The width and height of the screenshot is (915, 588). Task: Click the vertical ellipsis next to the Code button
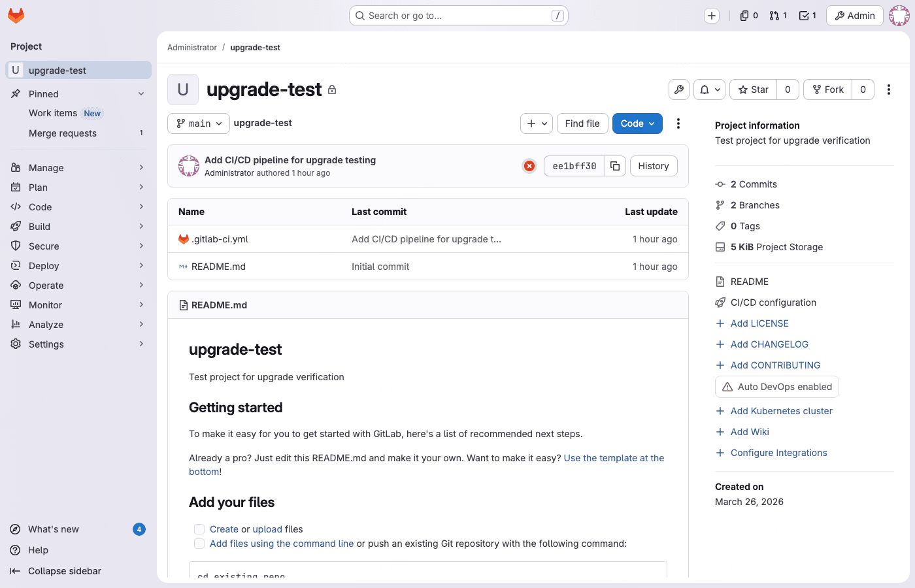pos(678,123)
